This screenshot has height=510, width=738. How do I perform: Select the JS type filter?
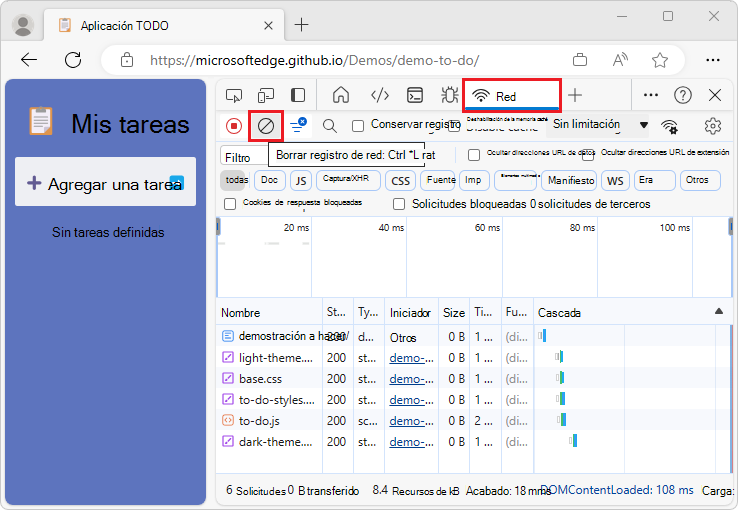pos(301,180)
